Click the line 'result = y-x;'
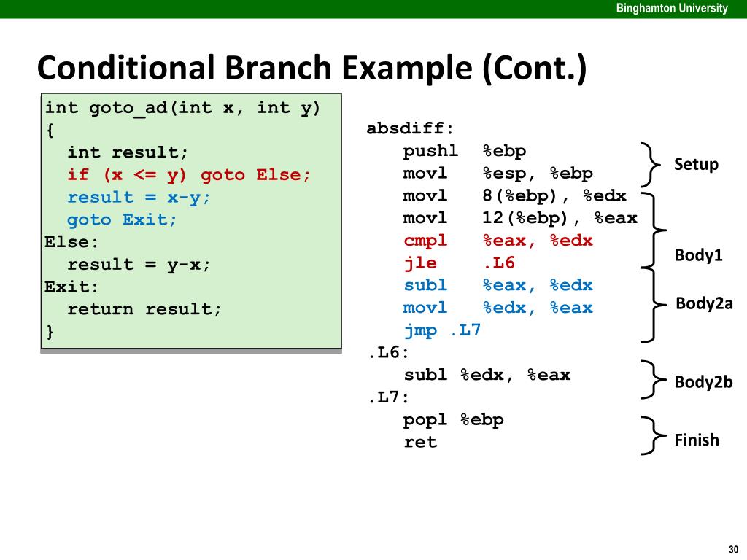747x560 pixels. [139, 265]
